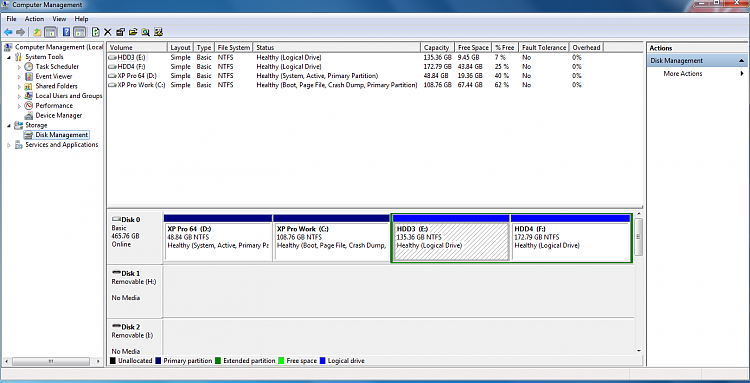Image resolution: width=750 pixels, height=383 pixels.
Task: Toggle the Show/Hide Console Tree icon
Action: tap(51, 33)
